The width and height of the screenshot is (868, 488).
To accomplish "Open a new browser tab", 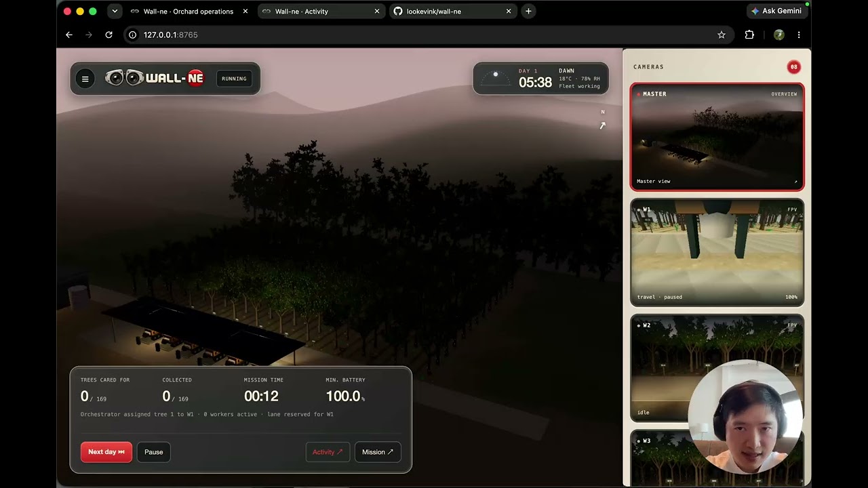I will (528, 11).
